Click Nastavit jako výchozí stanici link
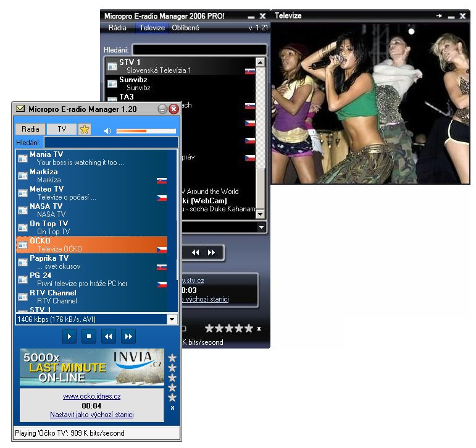 [x=91, y=415]
